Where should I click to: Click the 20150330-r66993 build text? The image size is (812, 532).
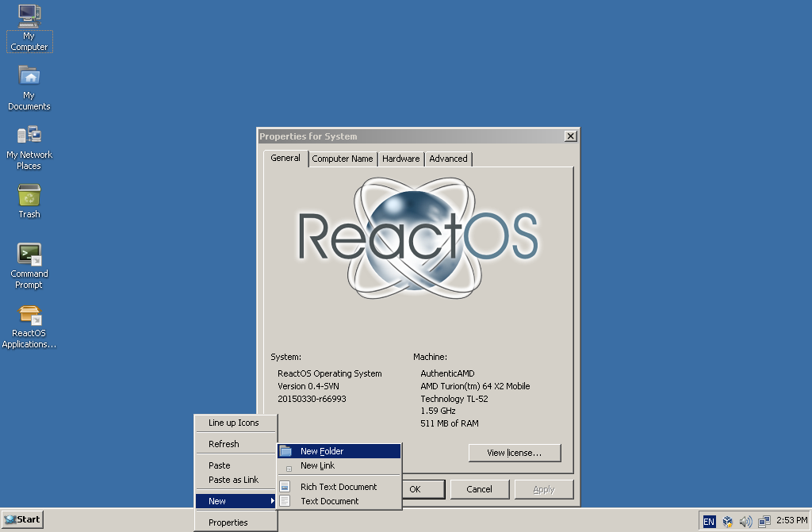pyautogui.click(x=312, y=399)
